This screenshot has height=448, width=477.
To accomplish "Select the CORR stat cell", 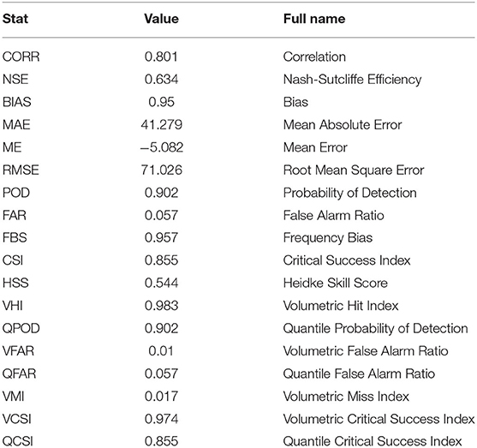I will 21,57.
